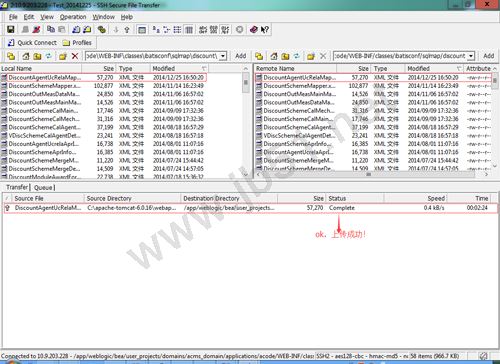Open the File menu
The height and width of the screenshot is (364, 500).
tap(13, 17)
